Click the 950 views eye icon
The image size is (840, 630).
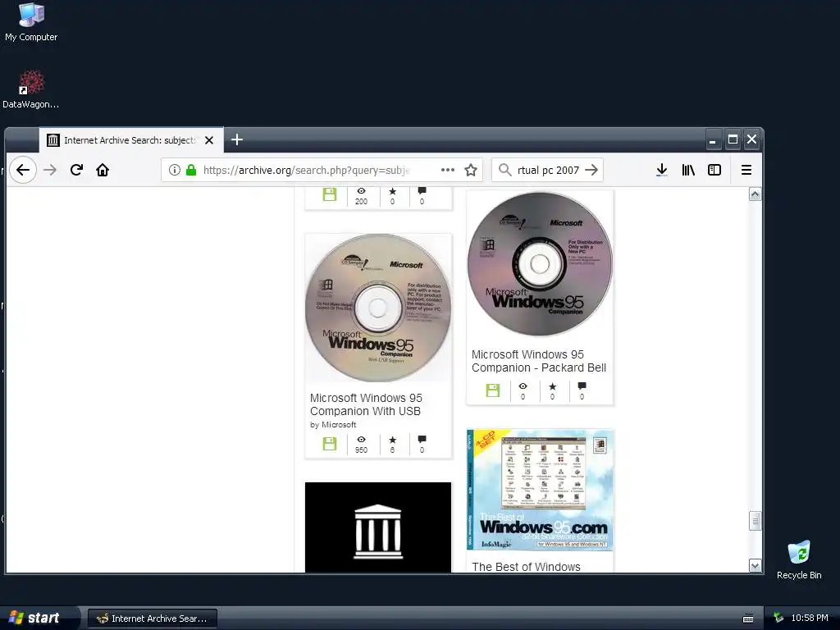coord(361,440)
